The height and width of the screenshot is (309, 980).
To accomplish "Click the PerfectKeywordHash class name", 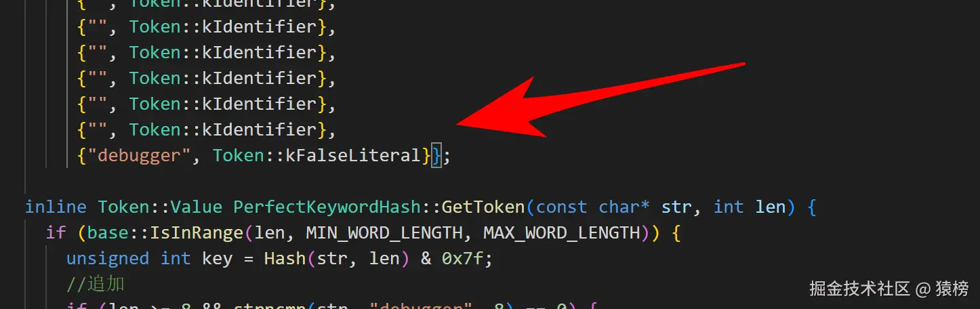I will [327, 207].
